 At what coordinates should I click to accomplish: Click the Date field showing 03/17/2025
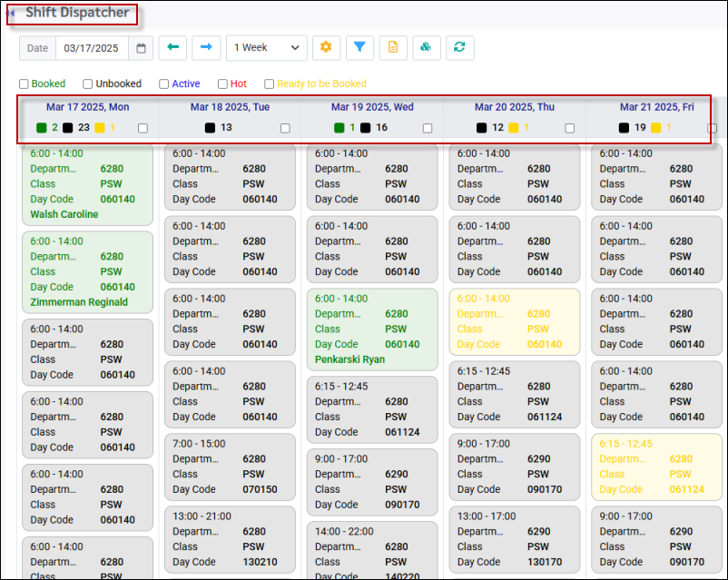point(92,48)
